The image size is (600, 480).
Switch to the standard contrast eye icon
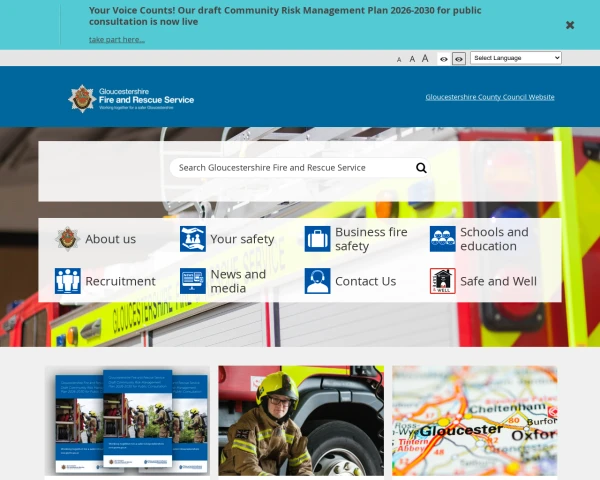click(x=443, y=59)
